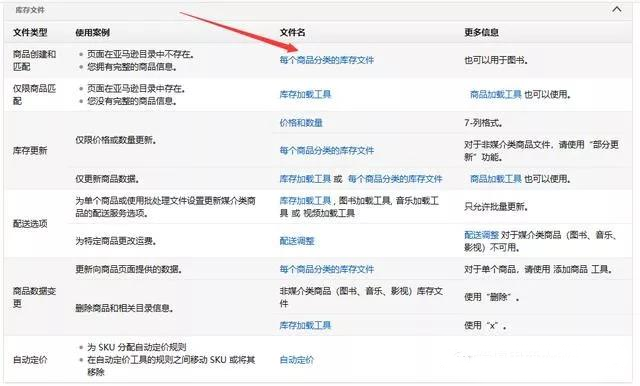
Task: Click 更新向商品页面提供的数据 text
Action: 129,269
